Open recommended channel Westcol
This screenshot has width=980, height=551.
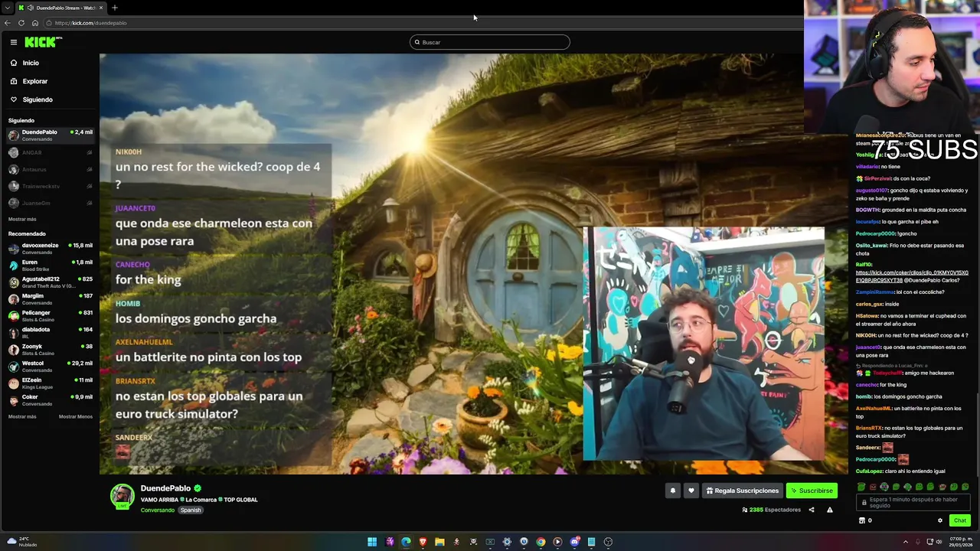(50, 366)
